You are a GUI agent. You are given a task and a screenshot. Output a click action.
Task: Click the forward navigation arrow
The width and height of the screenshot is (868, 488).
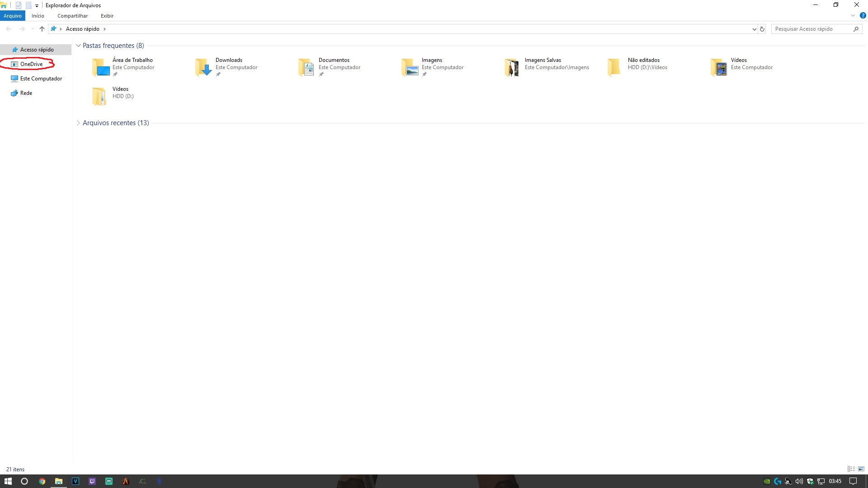coord(22,29)
